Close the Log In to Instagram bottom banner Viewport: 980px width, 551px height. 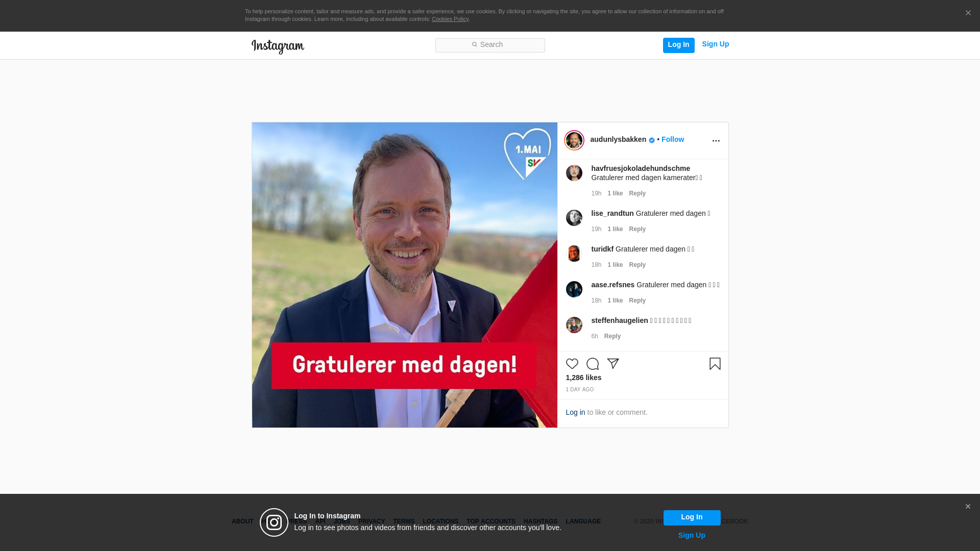(x=967, y=507)
